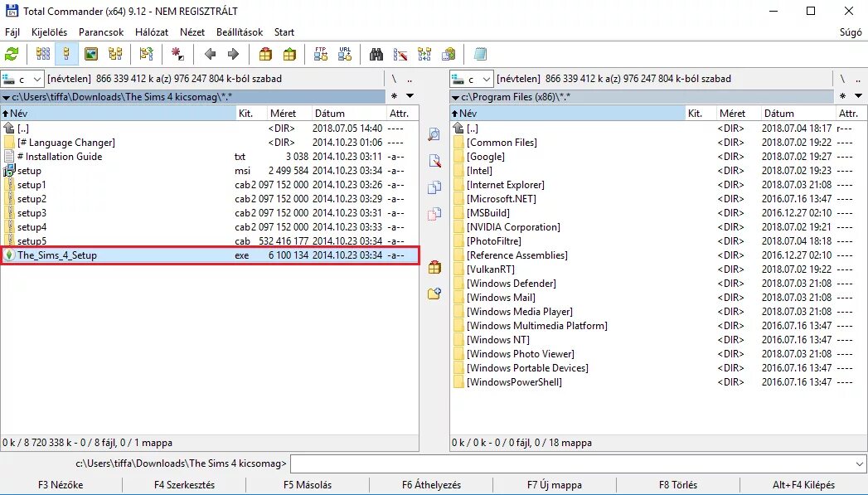Image resolution: width=868 pixels, height=495 pixels.
Task: Invert selection using red star icon
Action: tap(177, 54)
